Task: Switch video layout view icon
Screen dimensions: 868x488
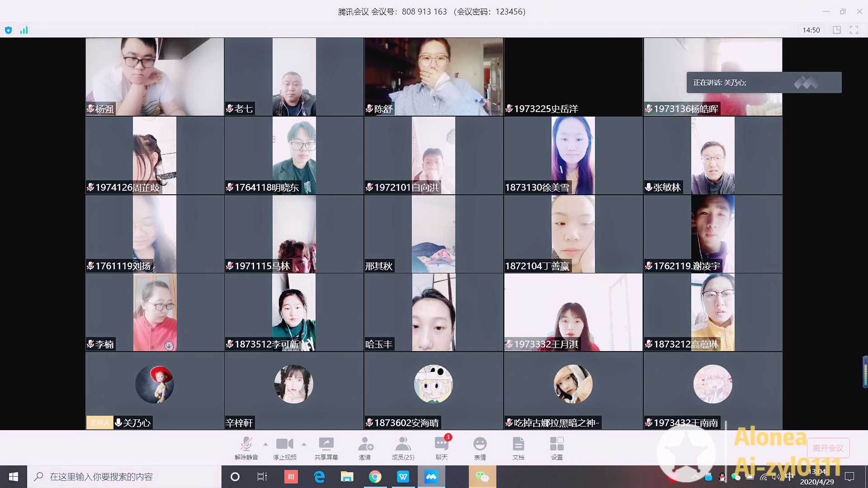Action: point(837,30)
